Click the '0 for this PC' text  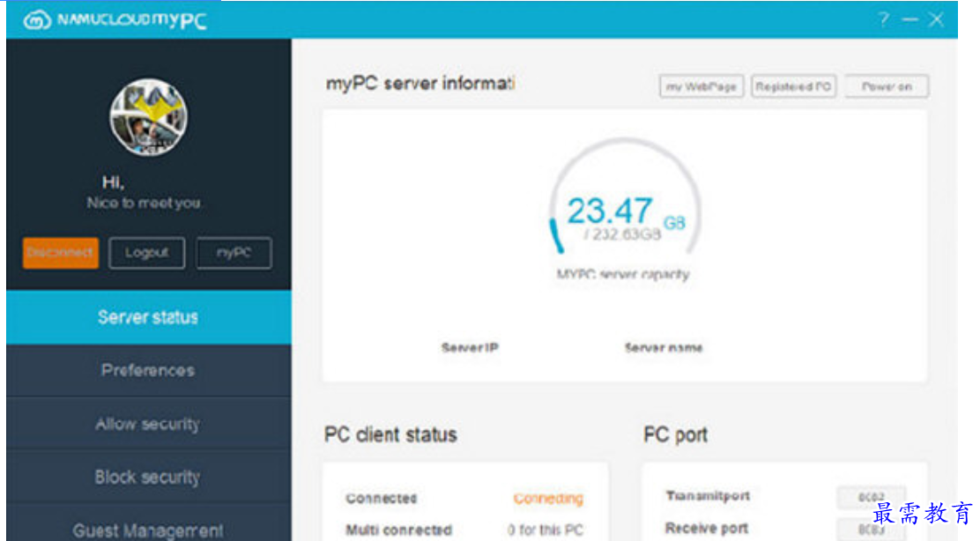tap(545, 530)
